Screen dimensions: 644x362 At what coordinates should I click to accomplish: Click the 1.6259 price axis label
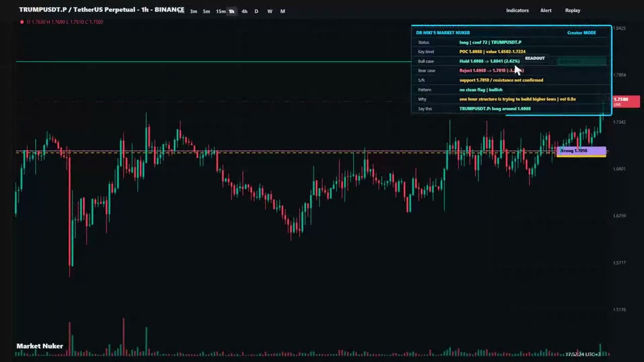[x=619, y=216]
